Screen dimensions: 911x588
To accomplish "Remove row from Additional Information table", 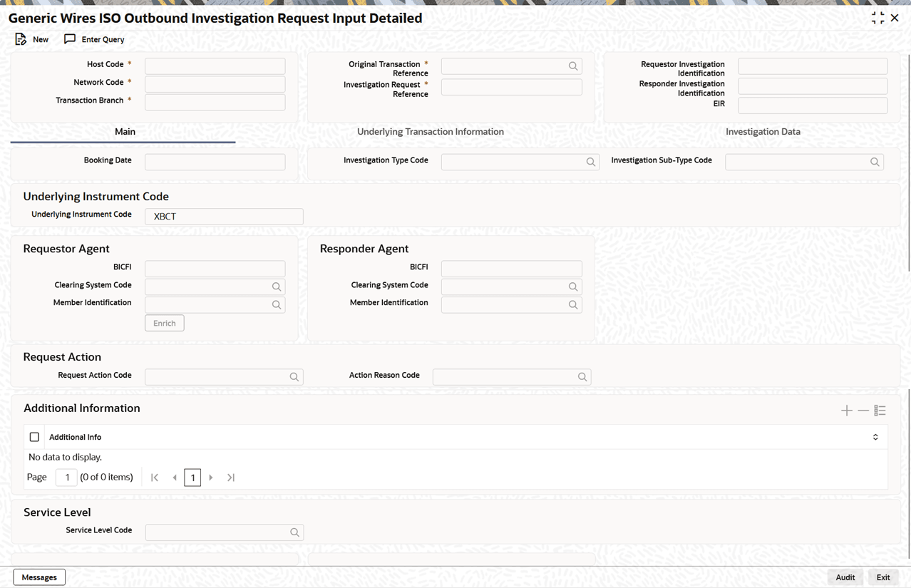I will pyautogui.click(x=863, y=411).
